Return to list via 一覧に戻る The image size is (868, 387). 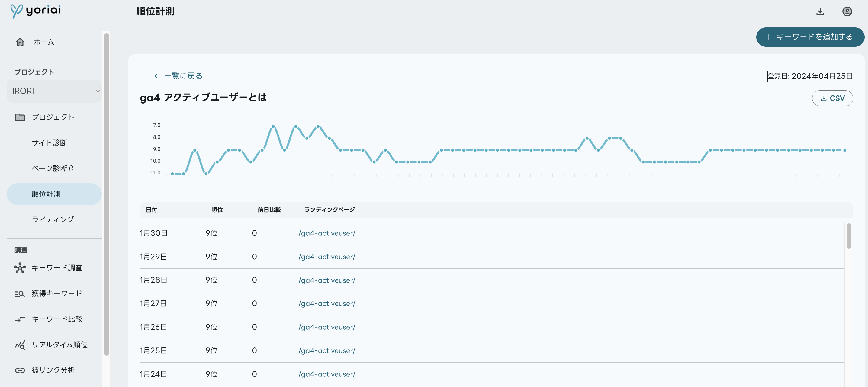pyautogui.click(x=183, y=76)
